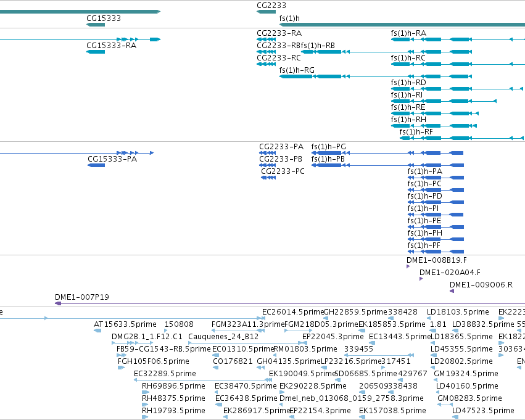Image resolution: width=525 pixels, height=420 pixels.
Task: Click transcript CG2233-RA label
Action: pyautogui.click(x=279, y=33)
